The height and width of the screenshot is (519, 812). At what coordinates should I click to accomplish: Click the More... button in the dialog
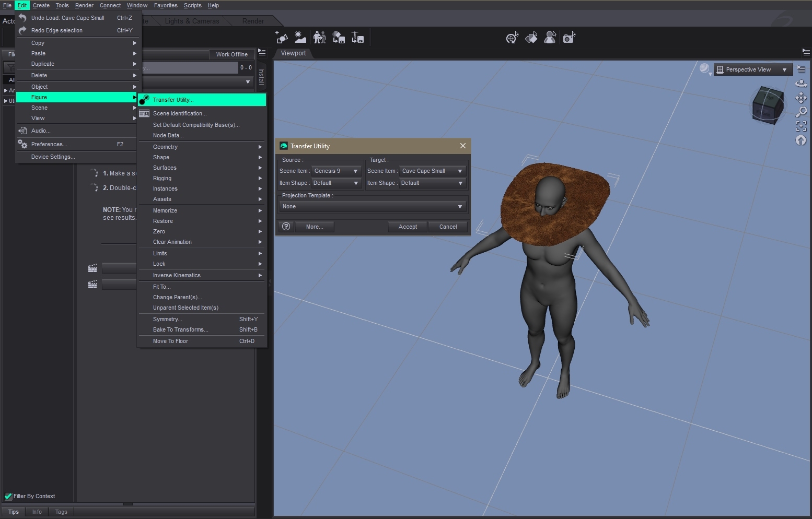click(x=314, y=227)
